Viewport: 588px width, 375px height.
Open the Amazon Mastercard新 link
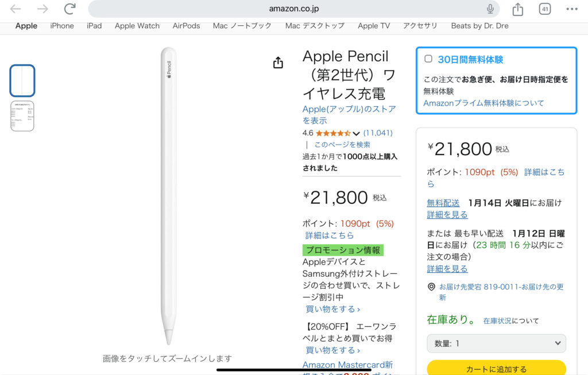pos(347,365)
